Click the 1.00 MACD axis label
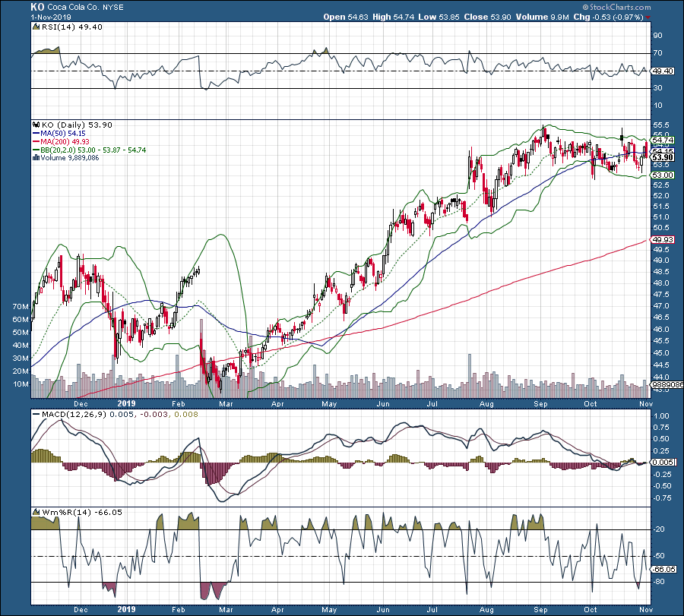 [x=662, y=416]
